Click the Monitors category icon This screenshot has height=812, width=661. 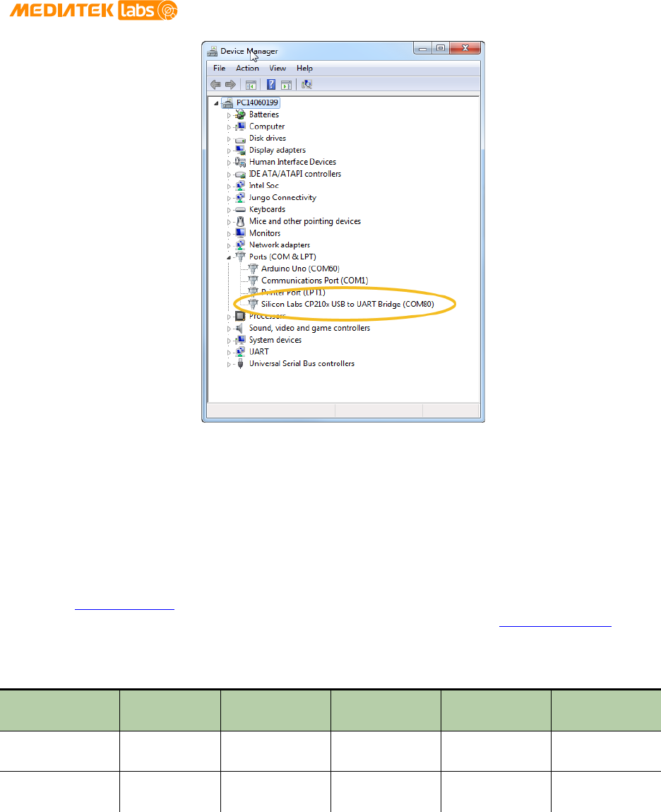(x=240, y=233)
